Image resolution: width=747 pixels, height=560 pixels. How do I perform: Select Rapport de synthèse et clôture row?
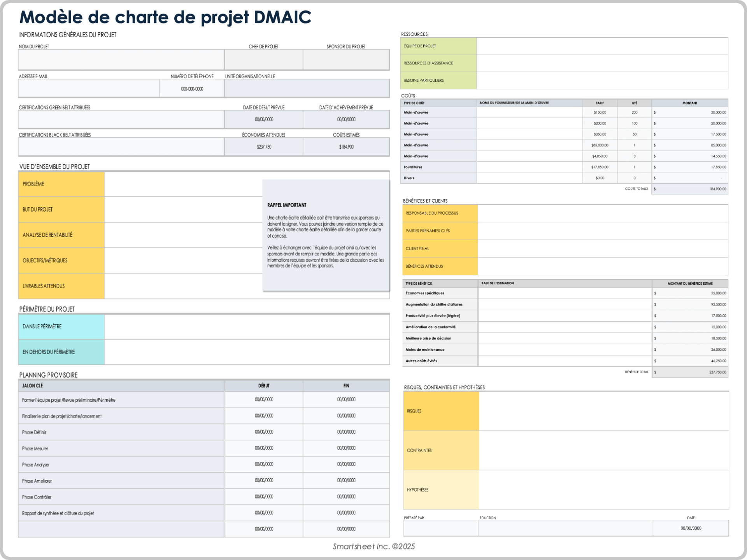pos(204,513)
